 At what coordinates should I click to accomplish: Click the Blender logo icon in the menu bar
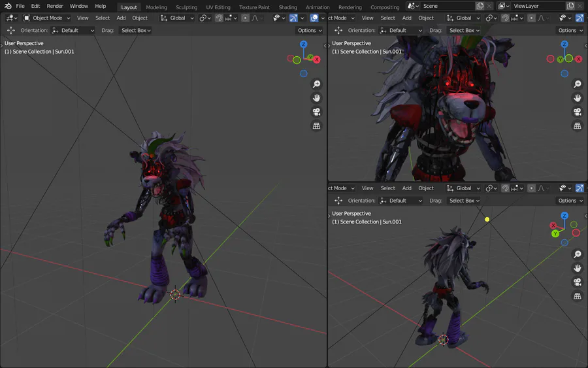coord(8,6)
